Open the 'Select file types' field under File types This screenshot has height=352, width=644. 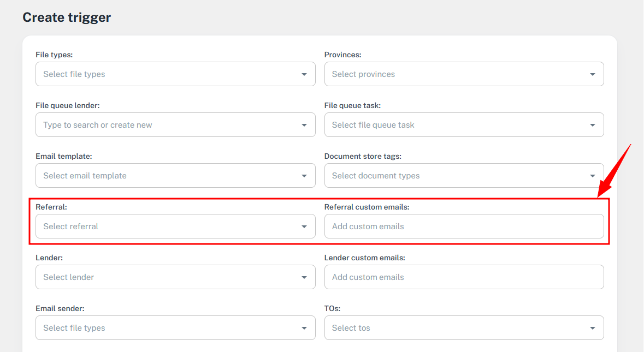tap(164, 74)
